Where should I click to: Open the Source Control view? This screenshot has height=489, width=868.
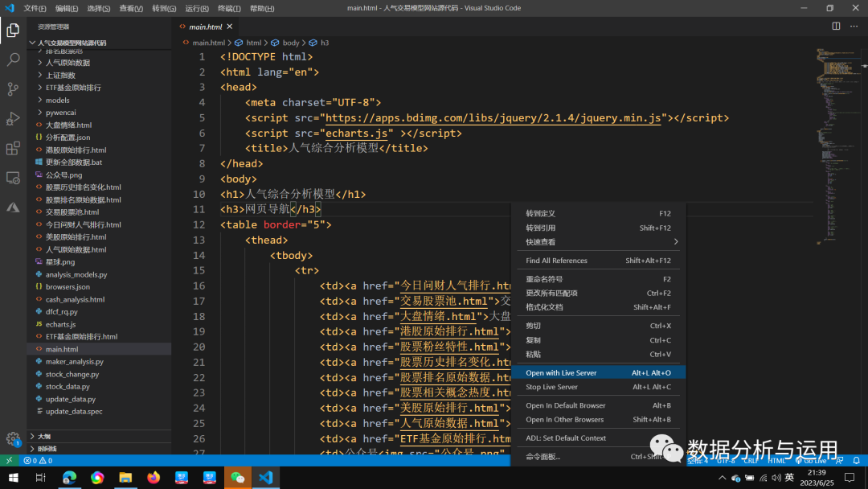13,88
